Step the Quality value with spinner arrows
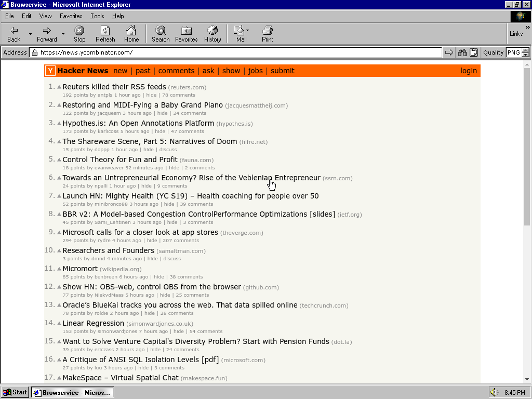The height and width of the screenshot is (399, 532). [x=526, y=52]
